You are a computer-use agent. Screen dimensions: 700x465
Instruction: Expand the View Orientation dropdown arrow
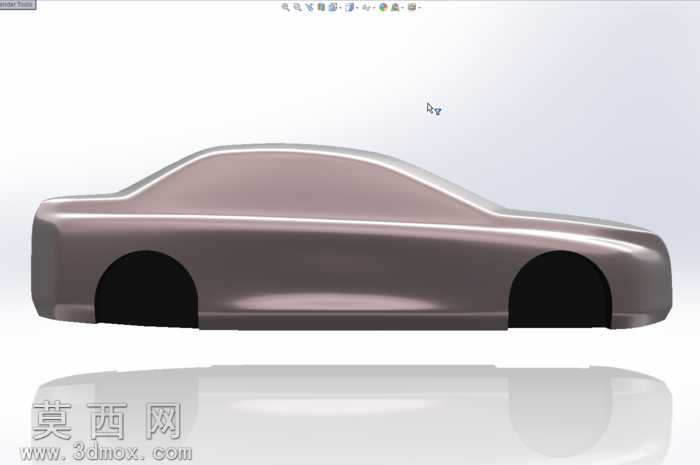(340, 8)
